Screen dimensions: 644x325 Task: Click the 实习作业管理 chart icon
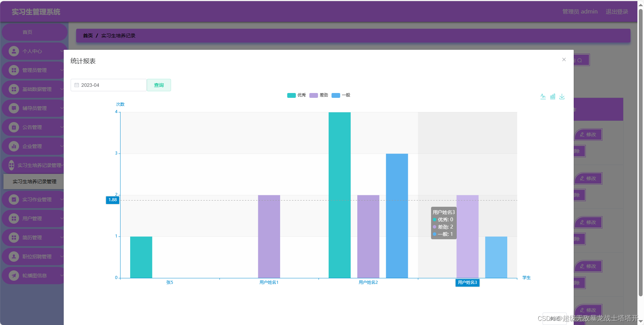[14, 199]
